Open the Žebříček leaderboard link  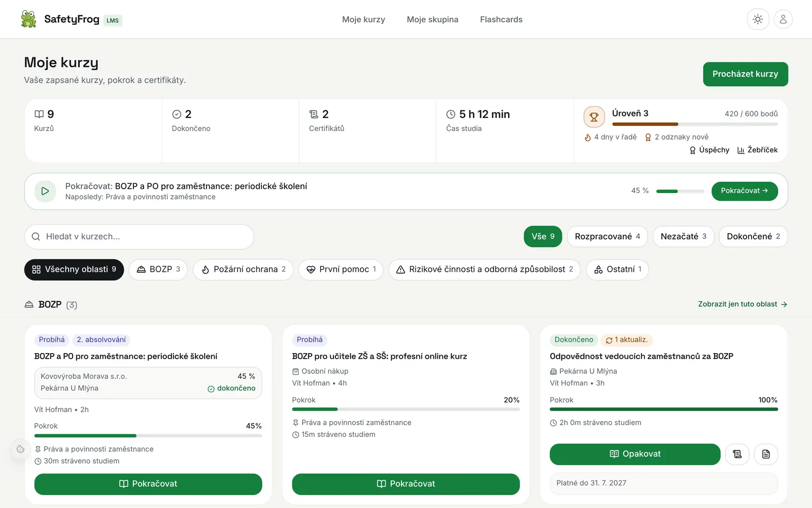(757, 150)
